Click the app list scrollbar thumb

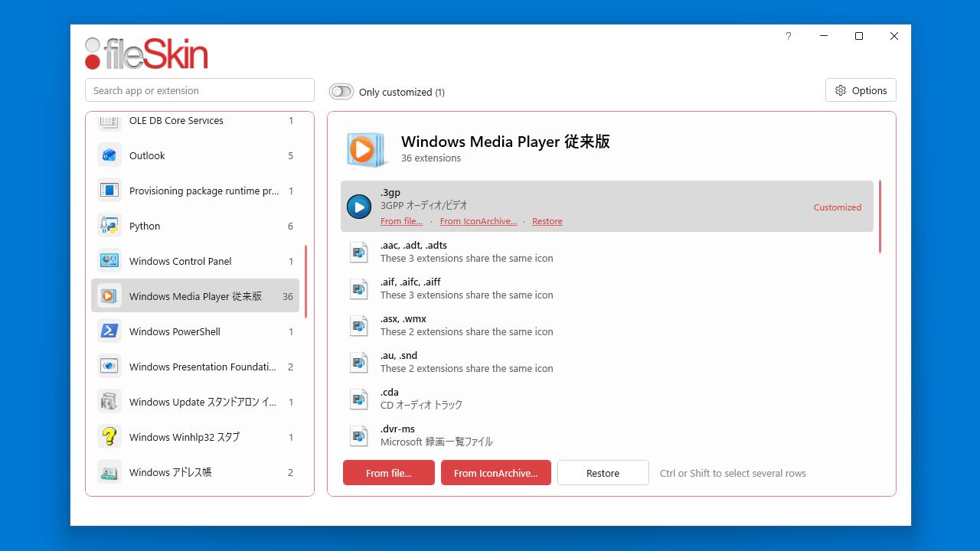click(x=306, y=282)
